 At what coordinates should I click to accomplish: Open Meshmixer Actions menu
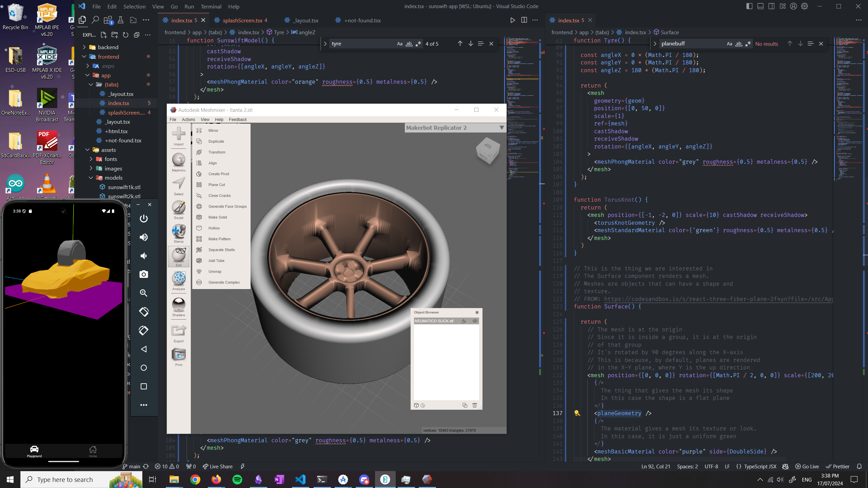pos(188,119)
